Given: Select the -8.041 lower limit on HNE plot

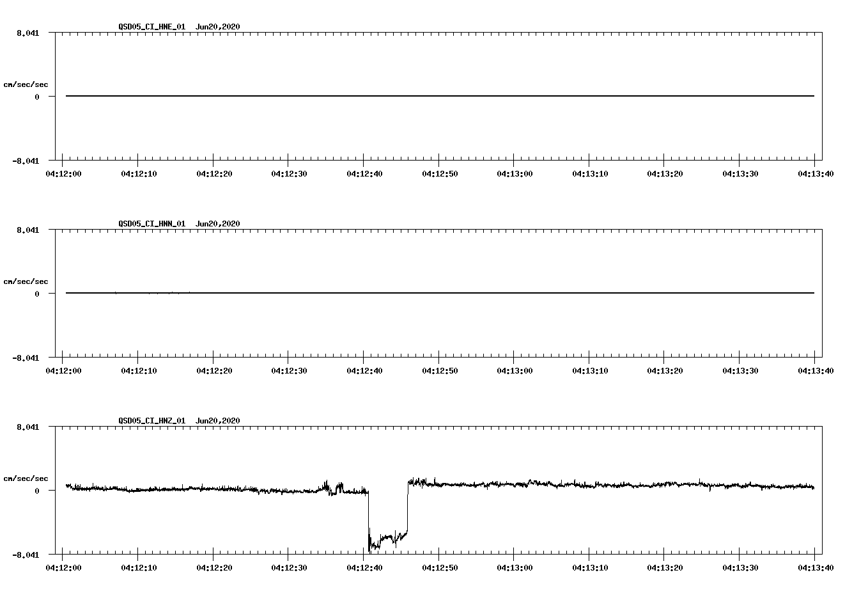Looking at the screenshot, I should [26, 161].
